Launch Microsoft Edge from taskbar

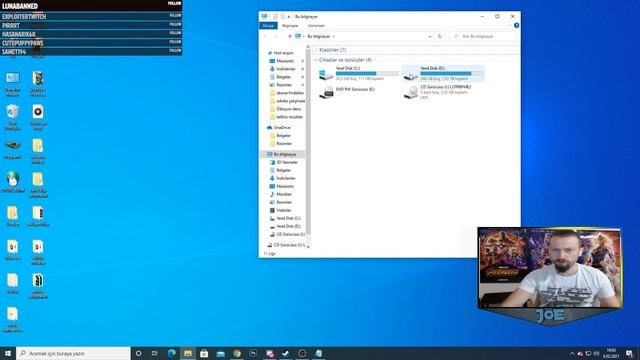pyautogui.click(x=171, y=353)
